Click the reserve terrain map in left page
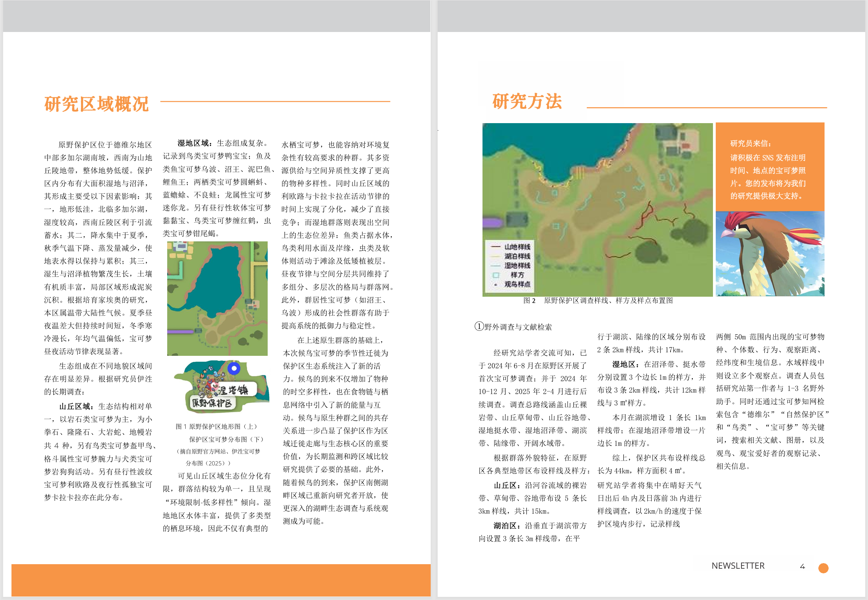Screen dimensions: 868x600 (217, 298)
